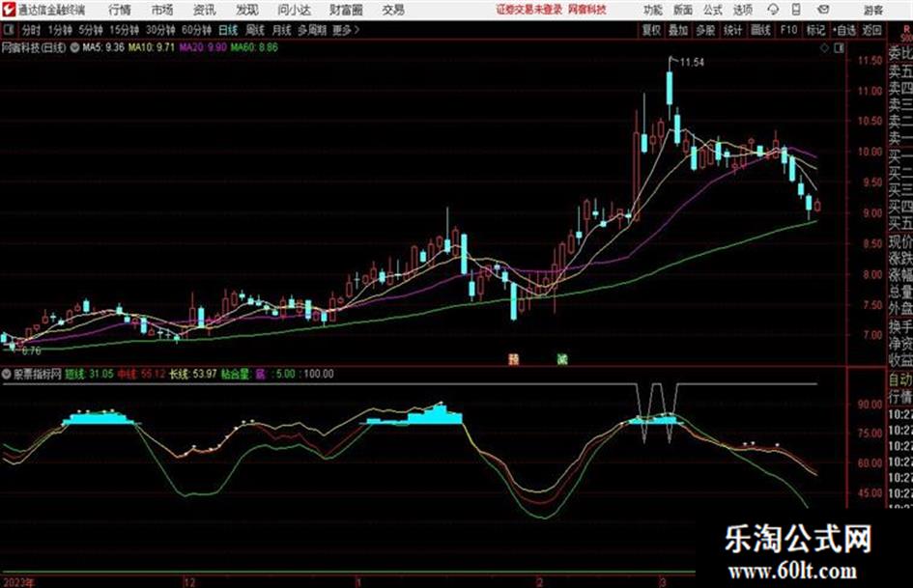Expand 更多 period options
The height and width of the screenshot is (588, 913).
tap(346, 30)
